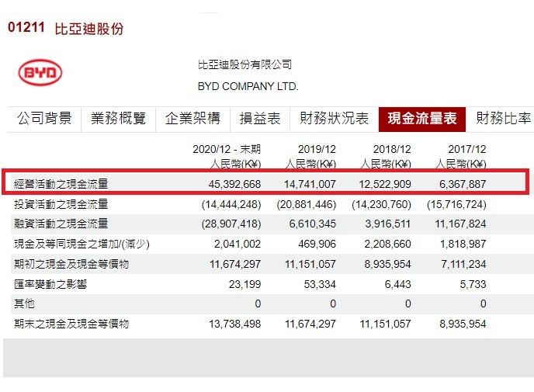Click investing value (14,230,760)

(x=381, y=204)
